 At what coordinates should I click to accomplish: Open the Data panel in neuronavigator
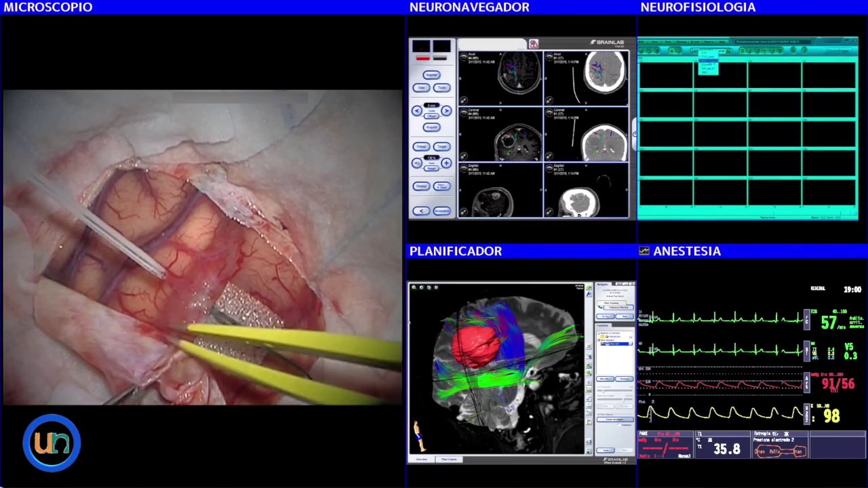pyautogui.click(x=421, y=87)
